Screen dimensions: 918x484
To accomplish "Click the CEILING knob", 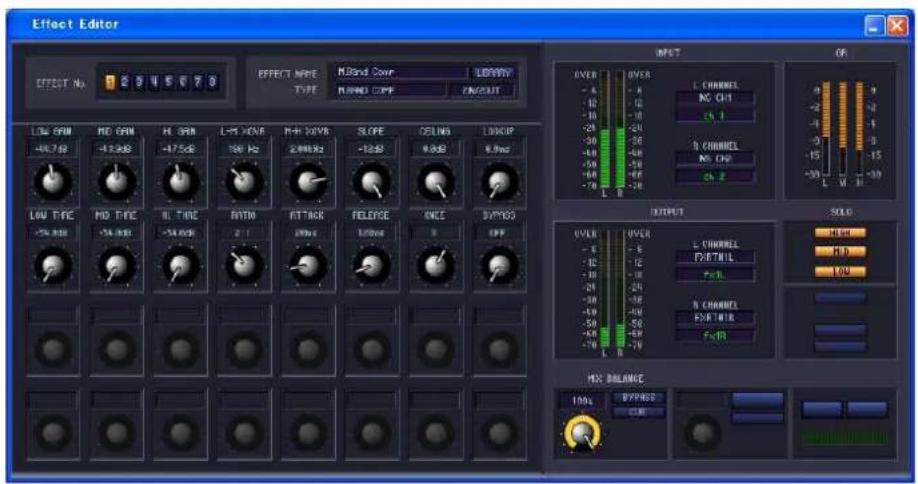I will coord(436,181).
